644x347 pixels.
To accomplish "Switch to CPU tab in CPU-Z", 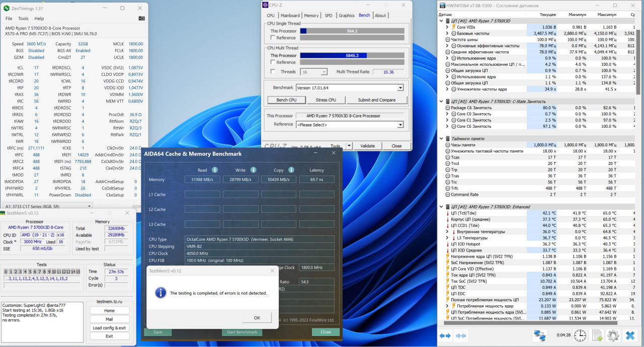I will [271, 16].
